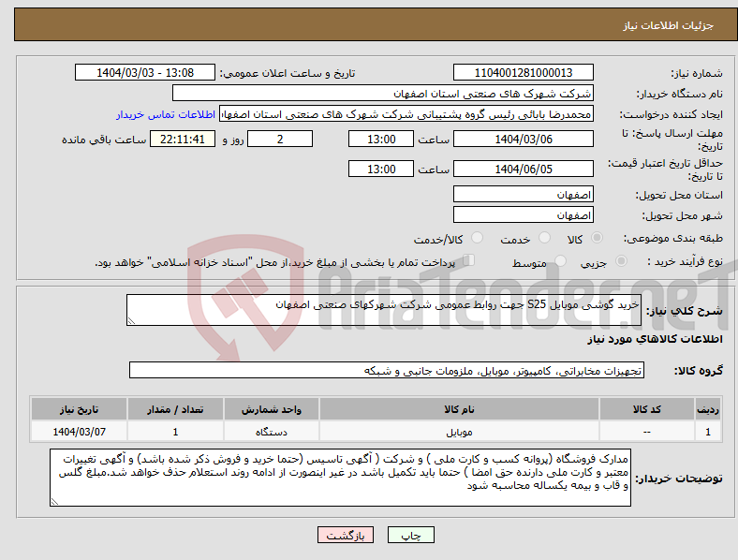Click the product code cell showing --
This screenshot has height=560, width=738.
pyautogui.click(x=647, y=432)
